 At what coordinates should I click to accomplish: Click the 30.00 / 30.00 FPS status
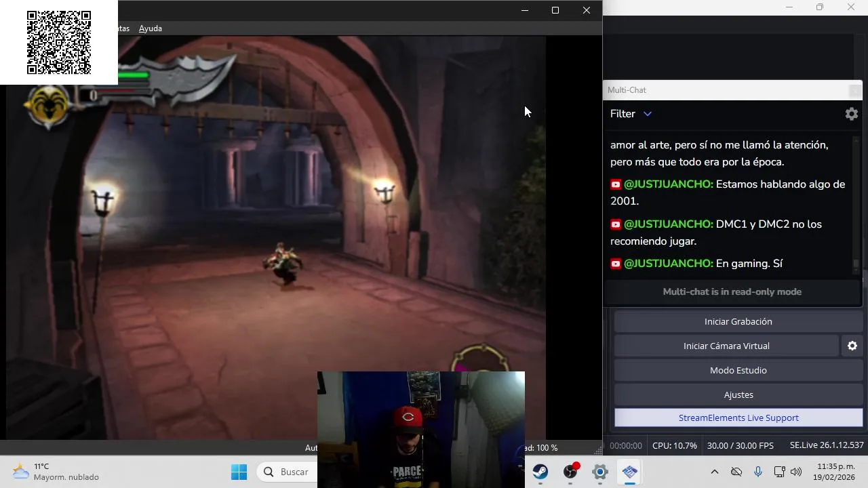pyautogui.click(x=740, y=445)
